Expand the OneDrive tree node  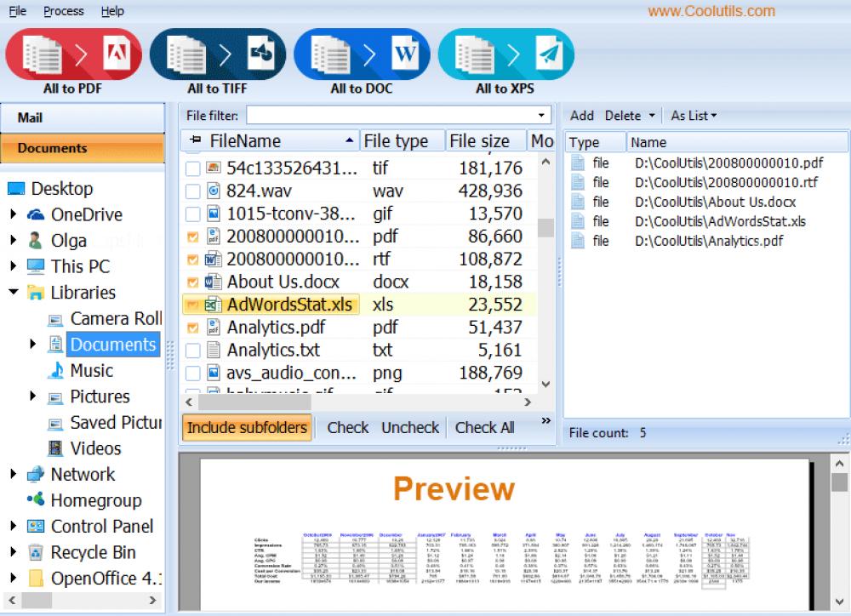(x=14, y=214)
